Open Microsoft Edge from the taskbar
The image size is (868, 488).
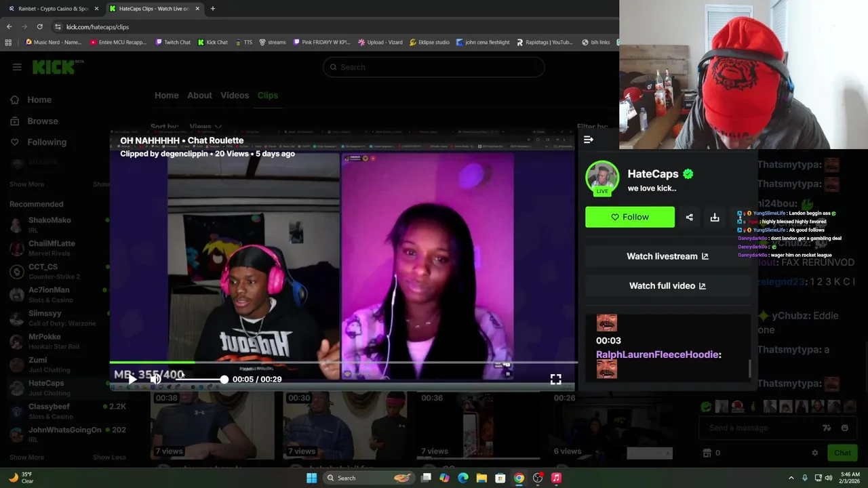click(x=463, y=478)
